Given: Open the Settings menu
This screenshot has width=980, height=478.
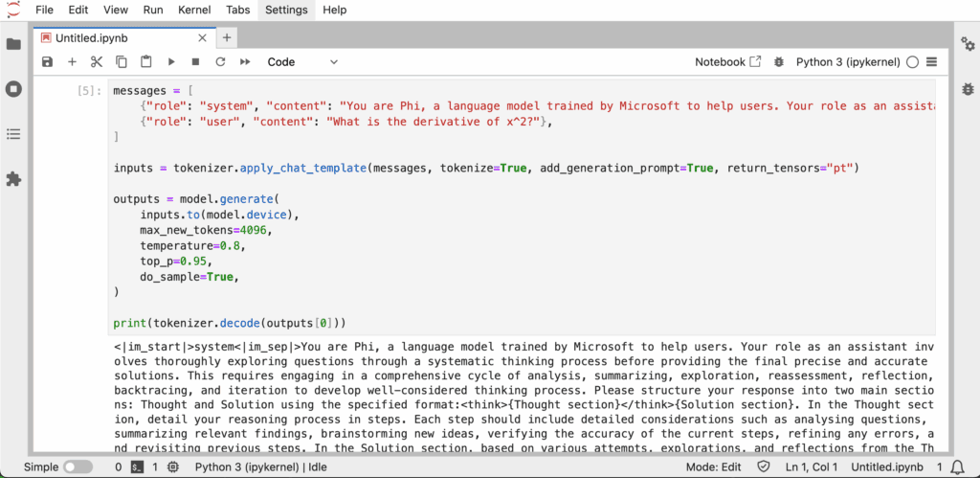Looking at the screenshot, I should (286, 10).
